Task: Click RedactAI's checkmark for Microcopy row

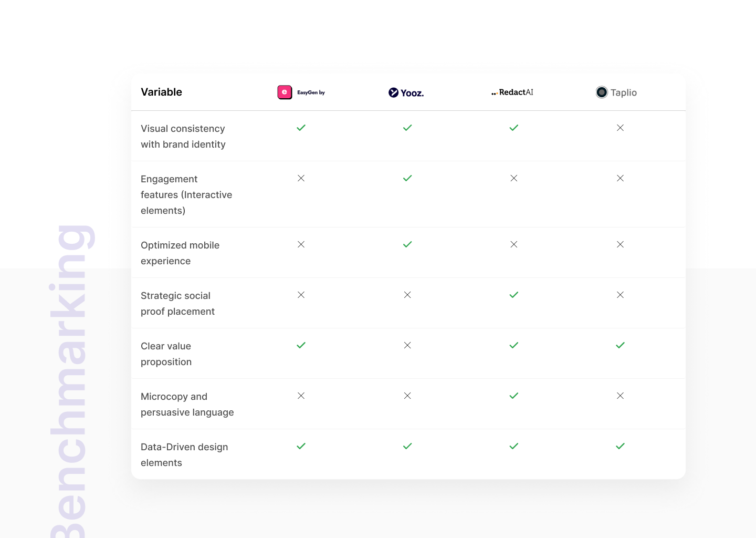Action: click(514, 396)
